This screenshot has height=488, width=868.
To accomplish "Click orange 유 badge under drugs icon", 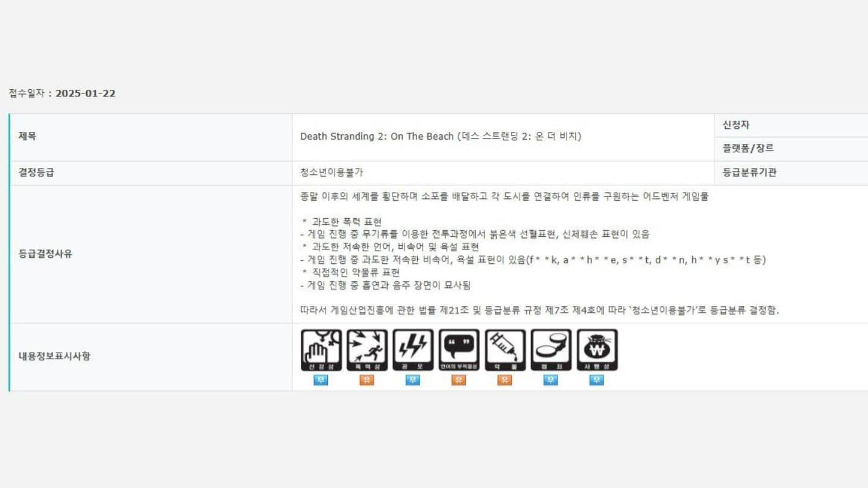I will point(505,380).
